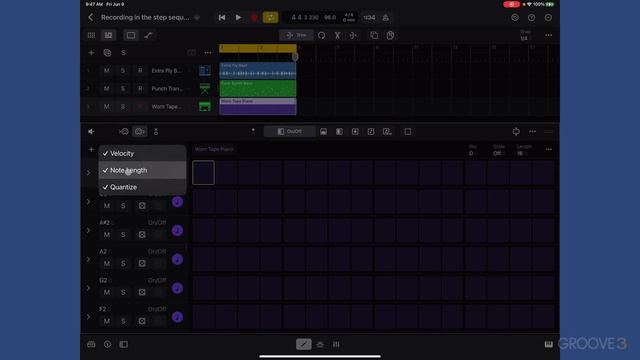Duplicate track using the duplicate icon
This screenshot has width=640, height=360.
point(107,53)
